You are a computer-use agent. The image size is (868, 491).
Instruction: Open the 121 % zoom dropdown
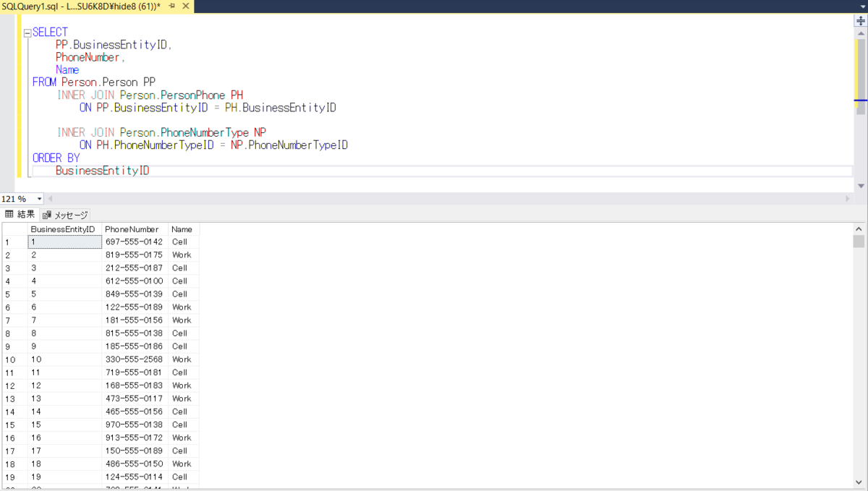coord(39,199)
